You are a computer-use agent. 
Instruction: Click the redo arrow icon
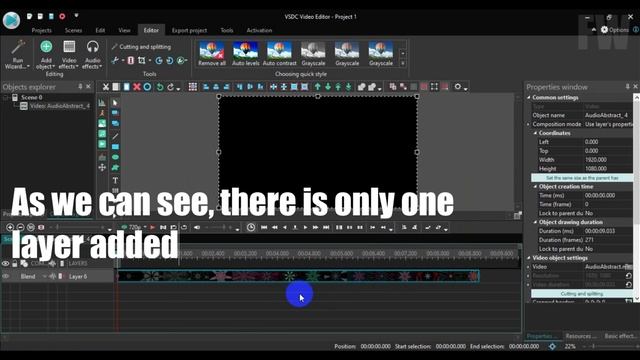[171, 87]
